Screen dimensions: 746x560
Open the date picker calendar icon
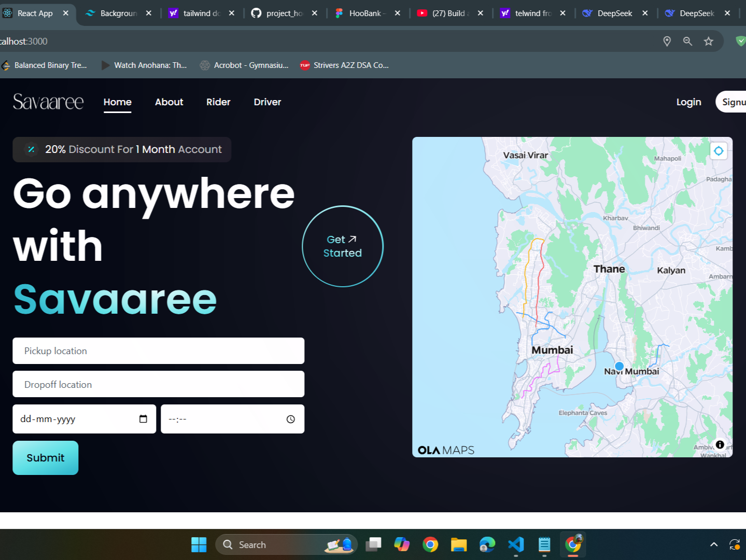143,419
